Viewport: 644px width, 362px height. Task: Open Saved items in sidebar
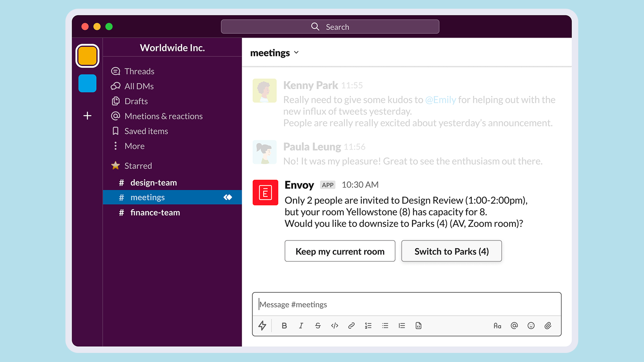pyautogui.click(x=146, y=131)
